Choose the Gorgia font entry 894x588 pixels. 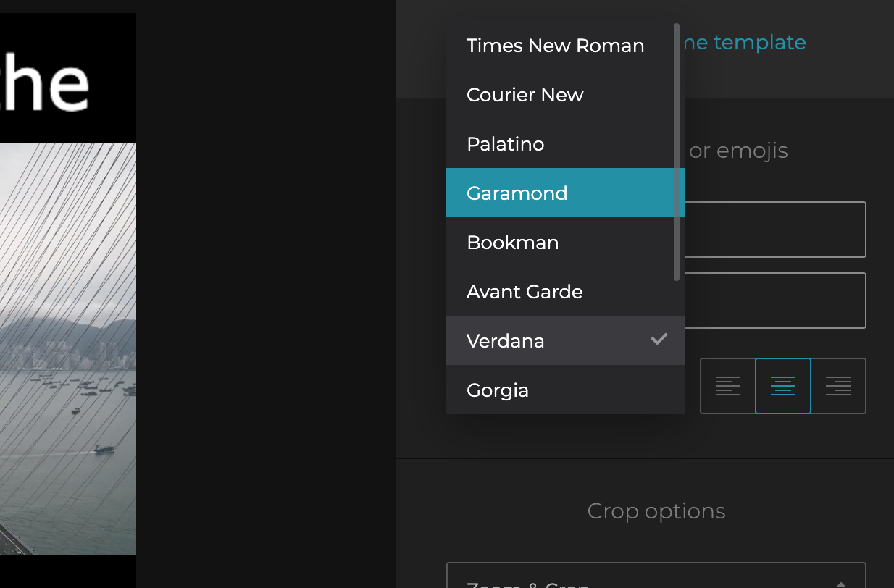click(x=497, y=390)
